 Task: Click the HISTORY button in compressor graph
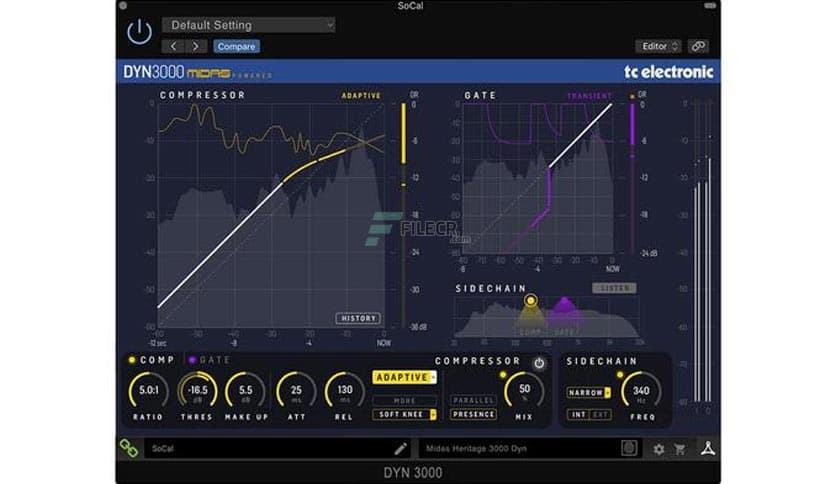coord(358,318)
